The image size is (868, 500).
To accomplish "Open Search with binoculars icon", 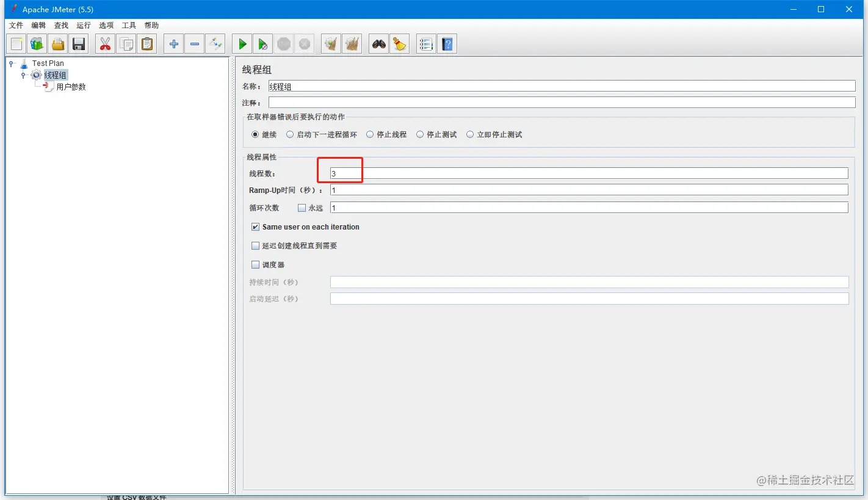I will pyautogui.click(x=379, y=44).
